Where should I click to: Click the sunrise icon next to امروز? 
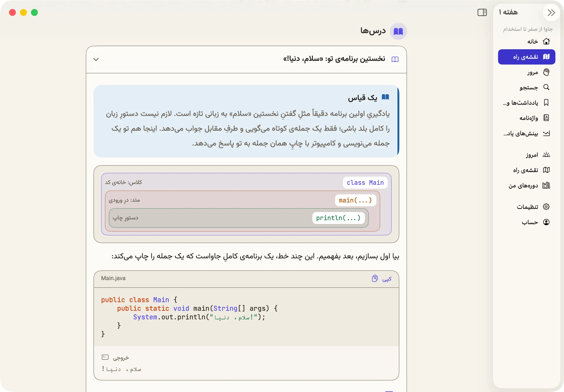tap(546, 155)
